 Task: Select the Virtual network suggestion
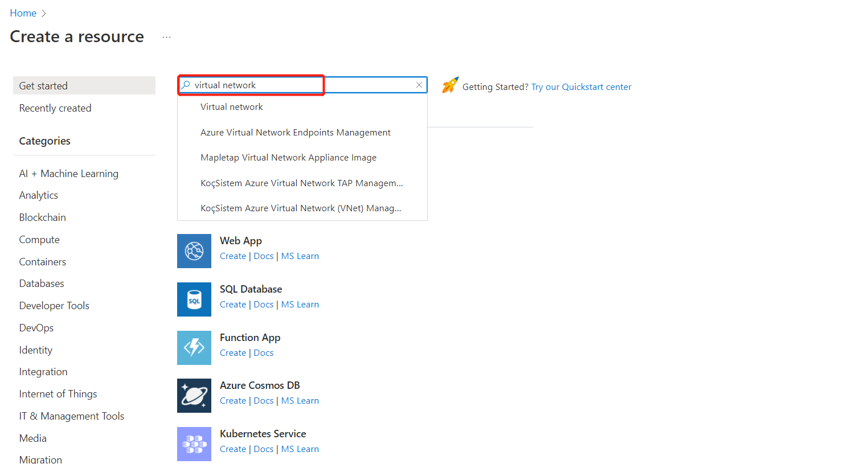[302, 107]
